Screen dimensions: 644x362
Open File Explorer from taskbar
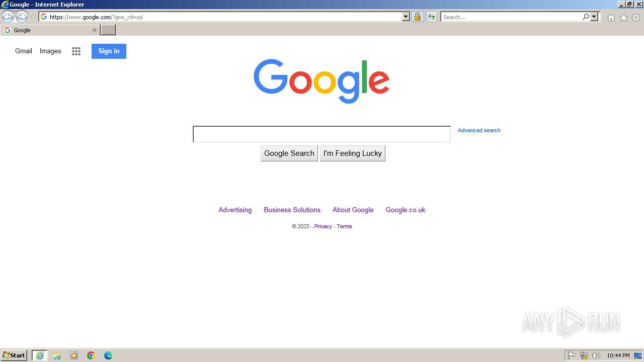pyautogui.click(x=57, y=355)
